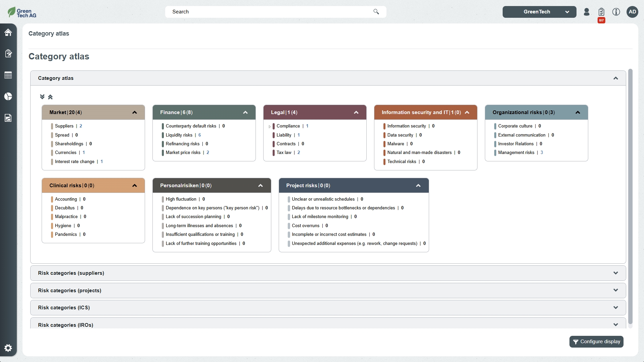Expand Risk categories (suppliers) section
The image size is (644, 362).
pos(328,273)
